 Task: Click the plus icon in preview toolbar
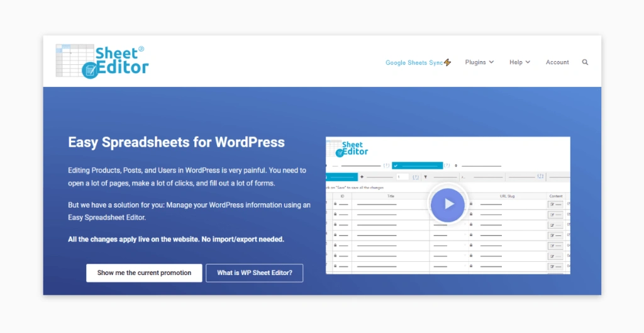362,177
